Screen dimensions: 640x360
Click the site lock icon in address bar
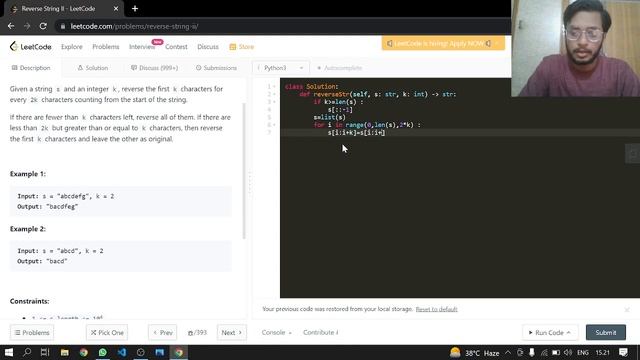62,27
